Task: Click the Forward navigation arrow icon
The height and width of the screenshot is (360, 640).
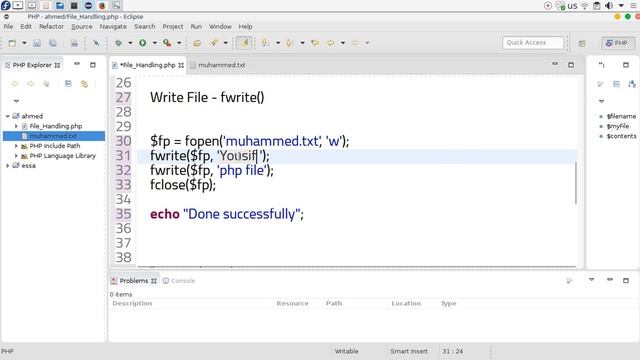Action: tap(355, 43)
